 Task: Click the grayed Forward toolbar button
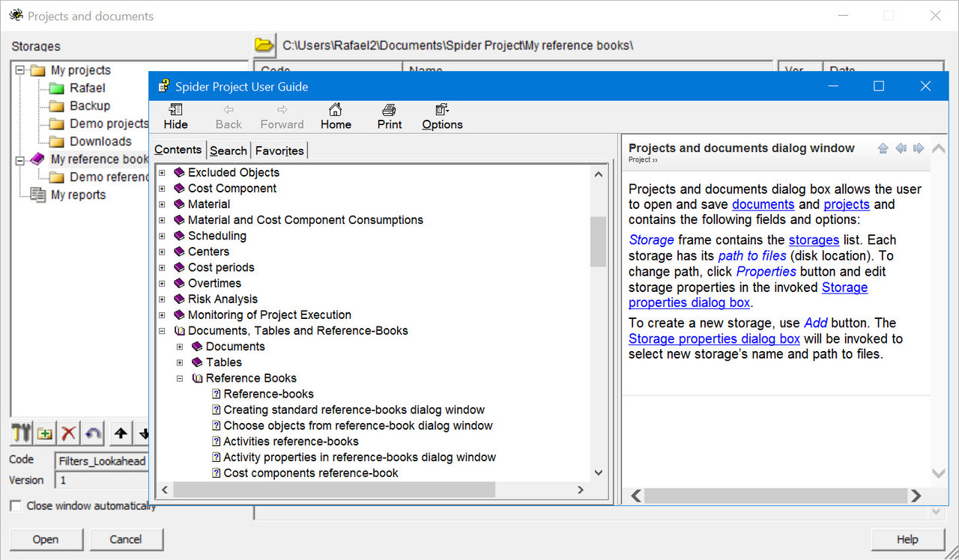pos(282,117)
